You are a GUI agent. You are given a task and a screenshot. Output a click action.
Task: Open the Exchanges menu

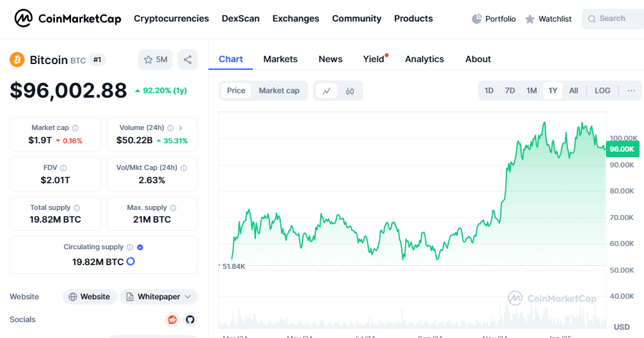(x=296, y=18)
